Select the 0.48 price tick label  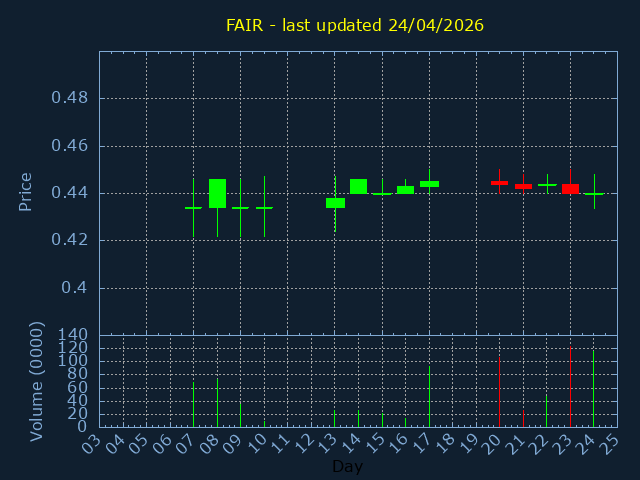click(69, 98)
